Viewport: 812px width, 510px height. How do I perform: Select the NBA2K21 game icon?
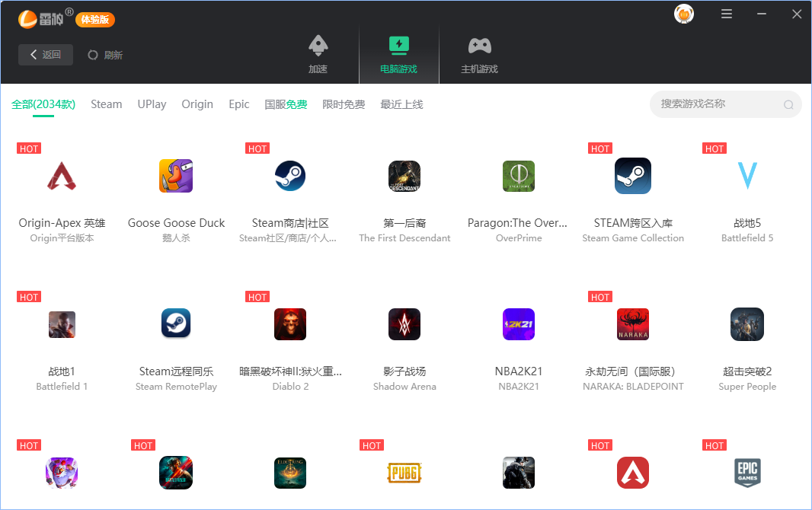[519, 324]
